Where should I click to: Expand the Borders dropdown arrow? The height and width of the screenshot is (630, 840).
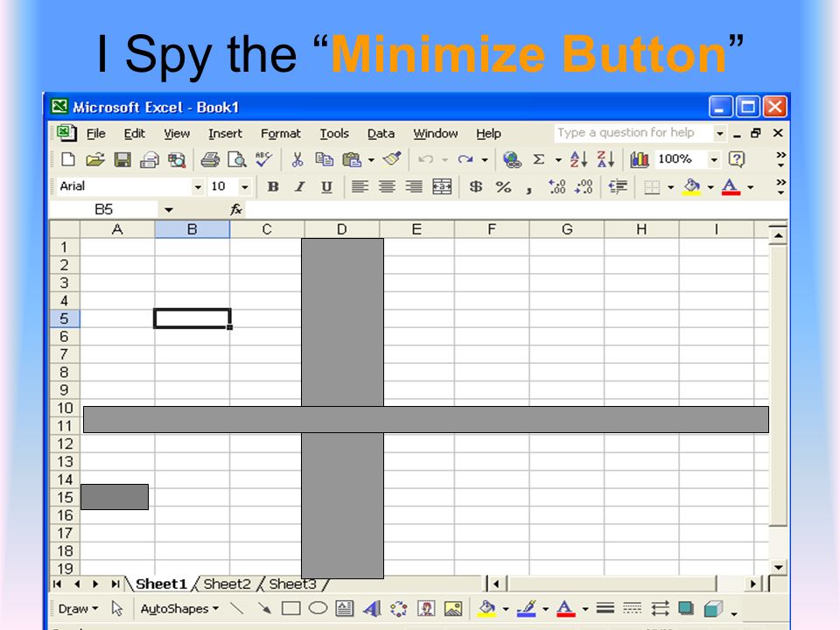coord(670,187)
